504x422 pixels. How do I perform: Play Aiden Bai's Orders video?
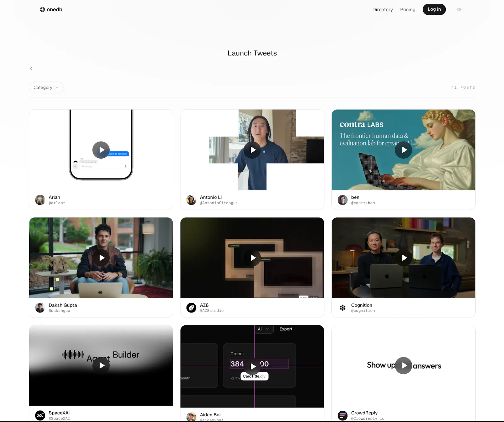[x=252, y=366]
